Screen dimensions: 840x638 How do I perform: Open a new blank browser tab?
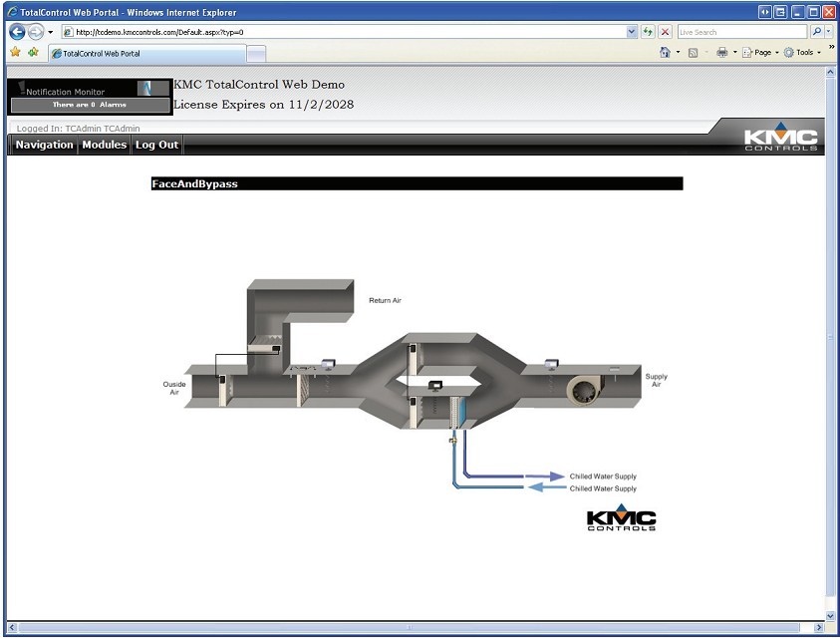(257, 54)
